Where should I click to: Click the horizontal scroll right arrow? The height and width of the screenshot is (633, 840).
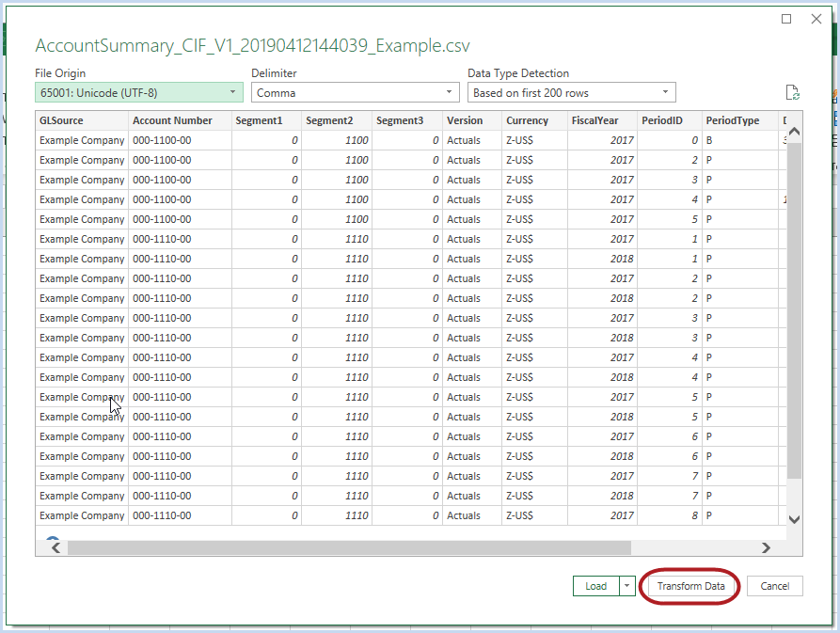click(x=766, y=547)
